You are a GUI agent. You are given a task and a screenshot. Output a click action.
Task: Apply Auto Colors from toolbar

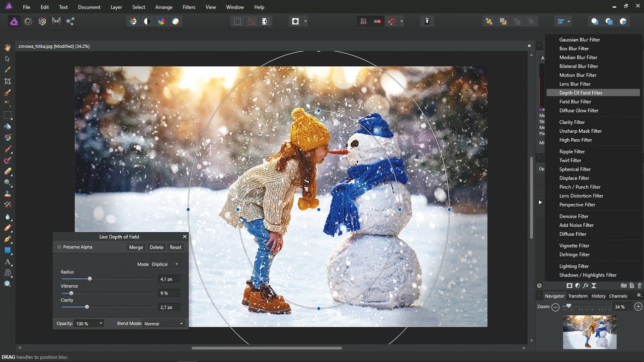pos(161,21)
